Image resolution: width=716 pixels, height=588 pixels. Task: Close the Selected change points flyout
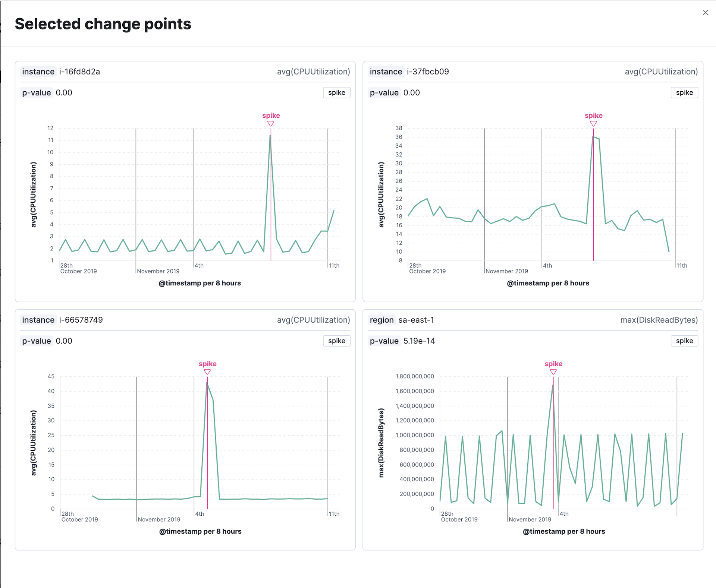[706, 13]
